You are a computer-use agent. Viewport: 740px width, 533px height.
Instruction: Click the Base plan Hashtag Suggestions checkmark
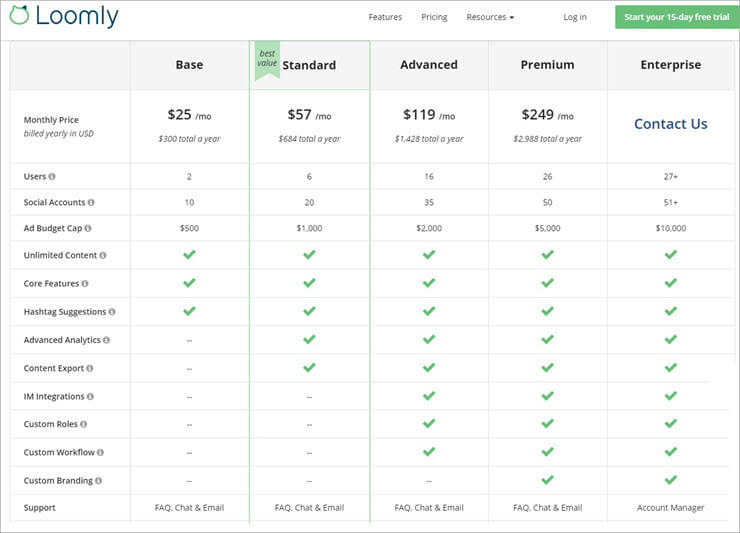(189, 311)
